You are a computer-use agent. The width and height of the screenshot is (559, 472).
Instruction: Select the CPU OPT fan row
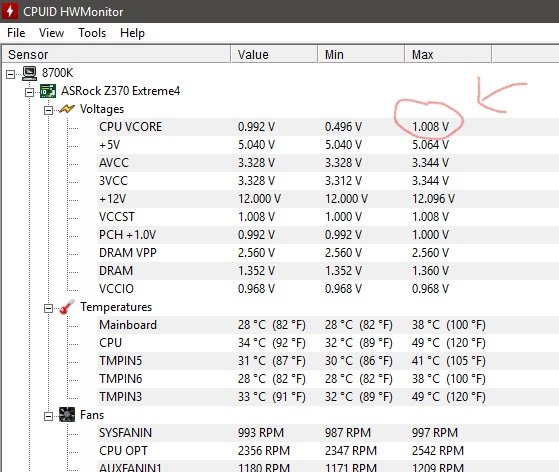tap(328, 451)
